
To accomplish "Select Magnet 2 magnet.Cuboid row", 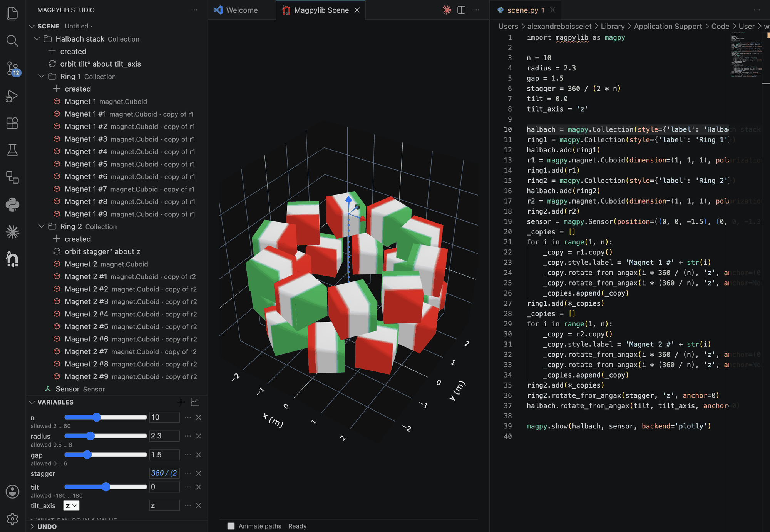I will (x=117, y=264).
